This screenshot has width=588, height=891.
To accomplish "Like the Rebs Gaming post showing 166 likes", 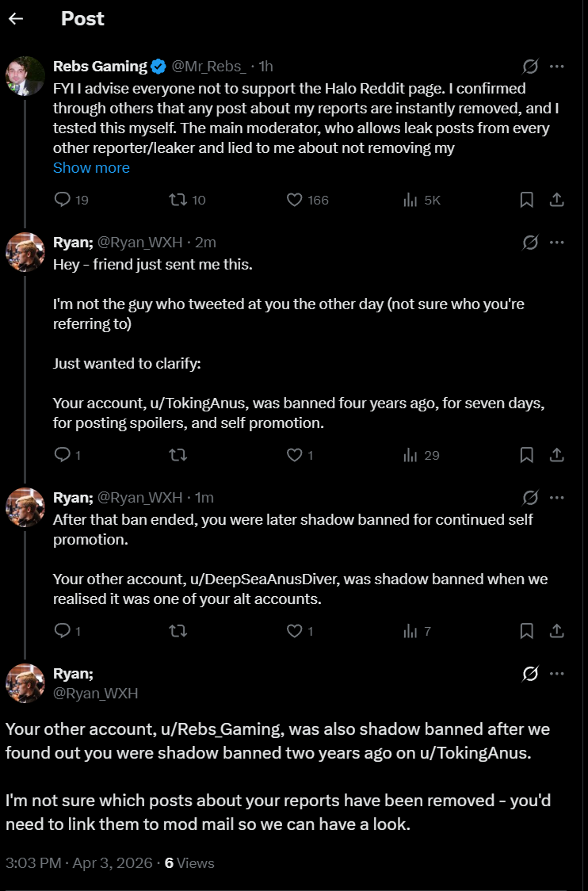I will point(295,200).
